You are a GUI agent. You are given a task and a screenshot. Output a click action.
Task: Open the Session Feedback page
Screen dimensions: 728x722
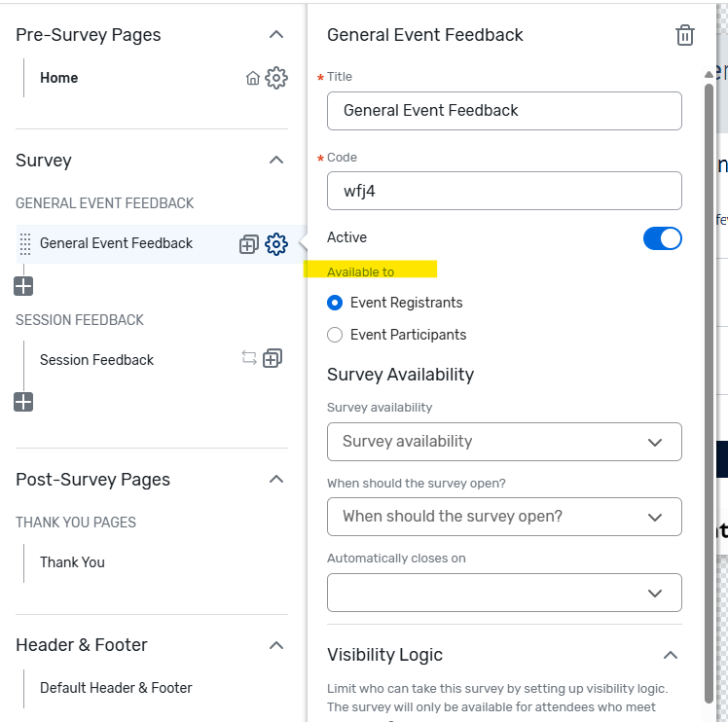tap(96, 360)
